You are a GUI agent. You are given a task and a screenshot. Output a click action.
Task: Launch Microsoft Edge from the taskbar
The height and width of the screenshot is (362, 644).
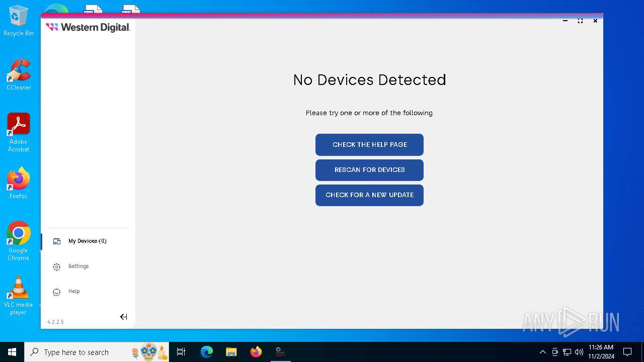coord(207,352)
